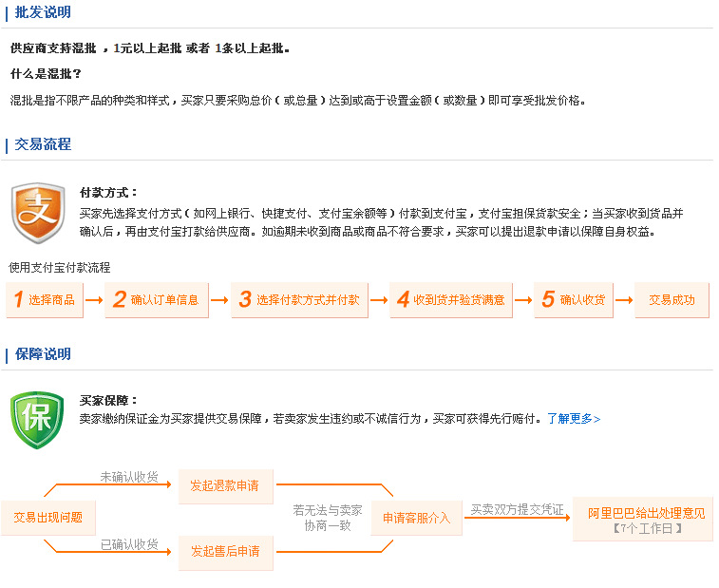Click the 交易成功 box
This screenshot has width=719, height=588.
[x=672, y=300]
